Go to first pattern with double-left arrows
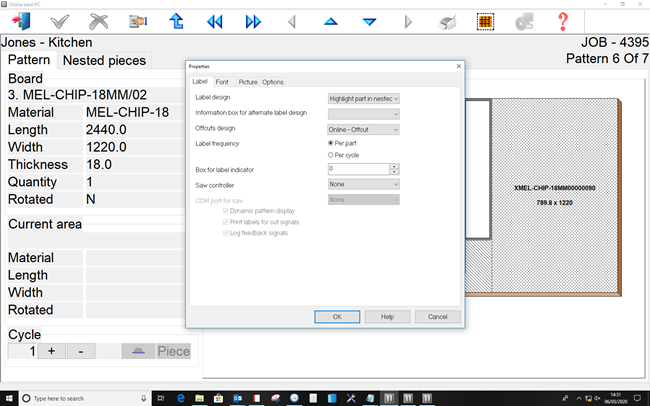 (215, 21)
